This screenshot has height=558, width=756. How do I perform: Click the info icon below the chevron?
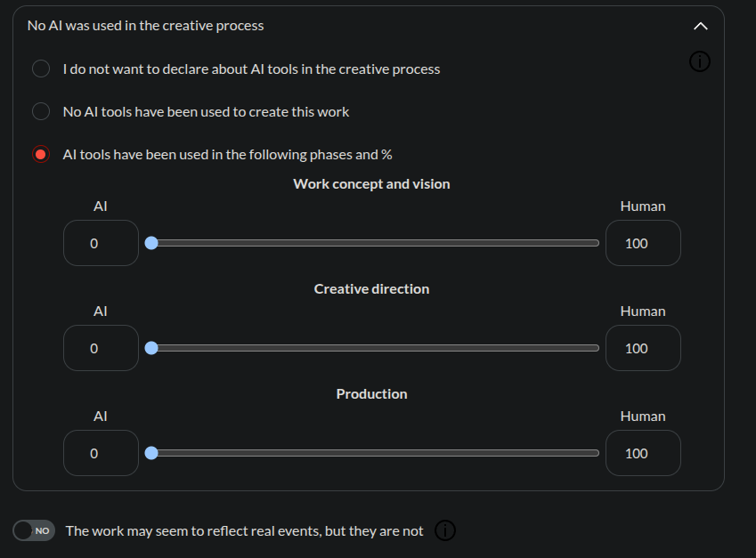[x=701, y=61]
